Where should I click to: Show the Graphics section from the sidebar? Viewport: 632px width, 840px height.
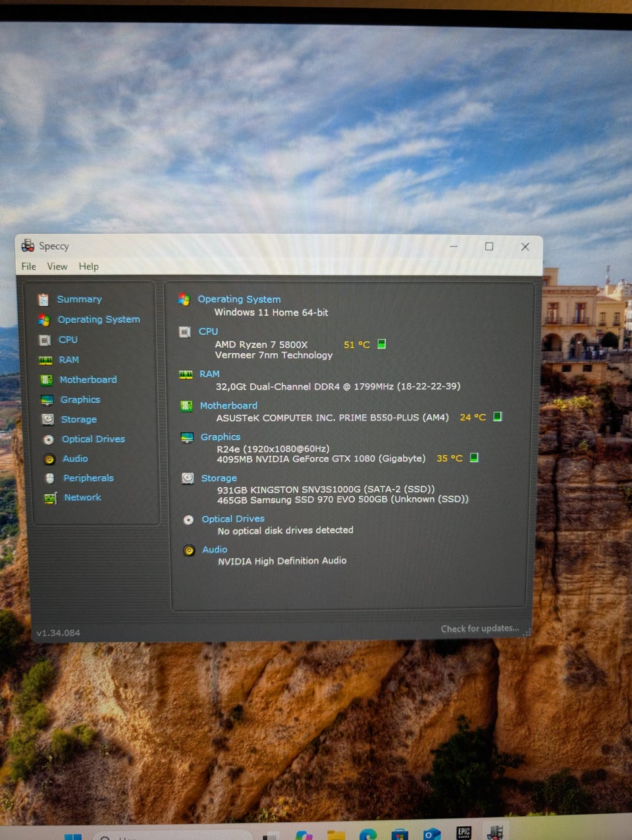click(80, 399)
